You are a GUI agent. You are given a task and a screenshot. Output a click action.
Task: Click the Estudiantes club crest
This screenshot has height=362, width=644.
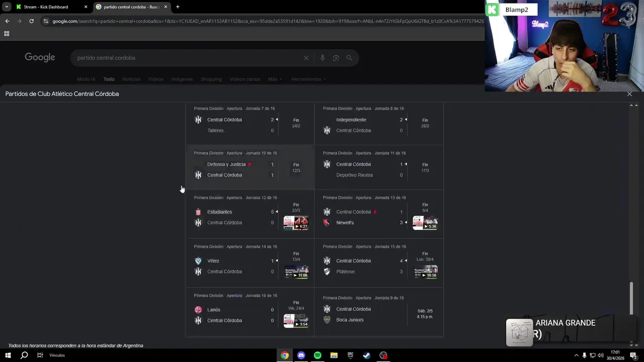point(198,212)
